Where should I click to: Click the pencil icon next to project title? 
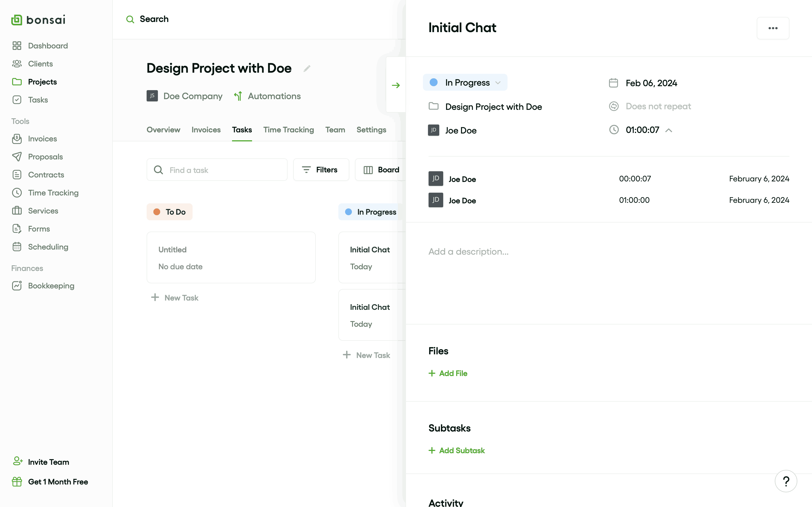[x=307, y=69]
